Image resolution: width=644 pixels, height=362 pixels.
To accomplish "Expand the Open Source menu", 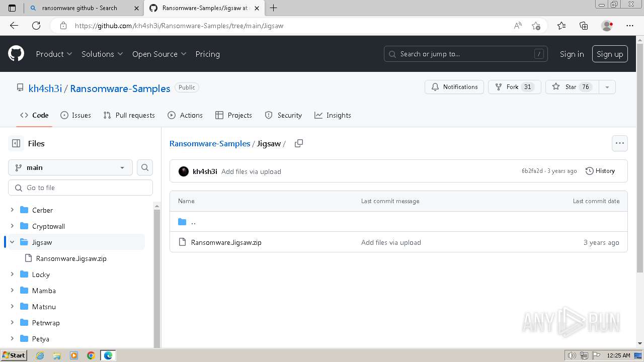I will pyautogui.click(x=159, y=54).
